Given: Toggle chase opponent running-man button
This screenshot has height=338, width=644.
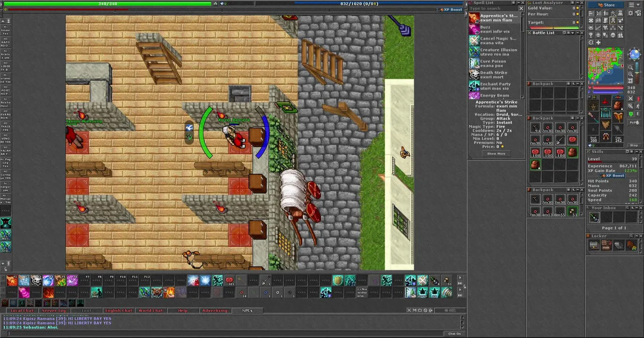Looking at the screenshot, I should tap(638, 106).
